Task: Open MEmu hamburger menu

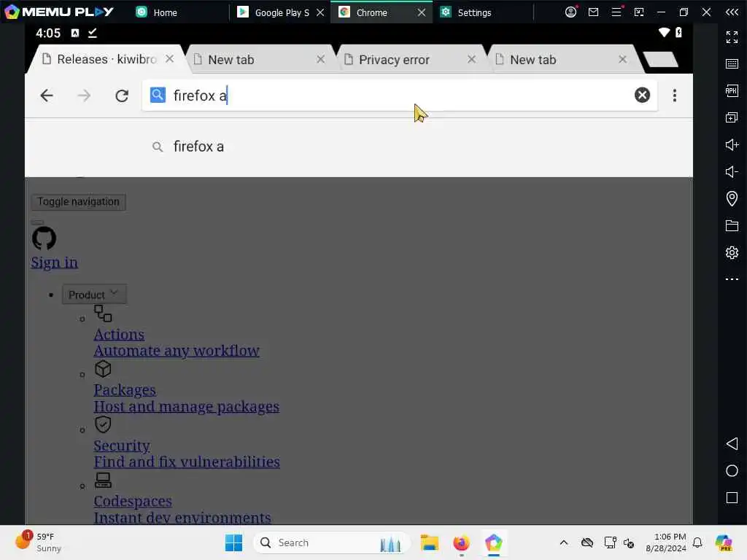Action: (616, 12)
